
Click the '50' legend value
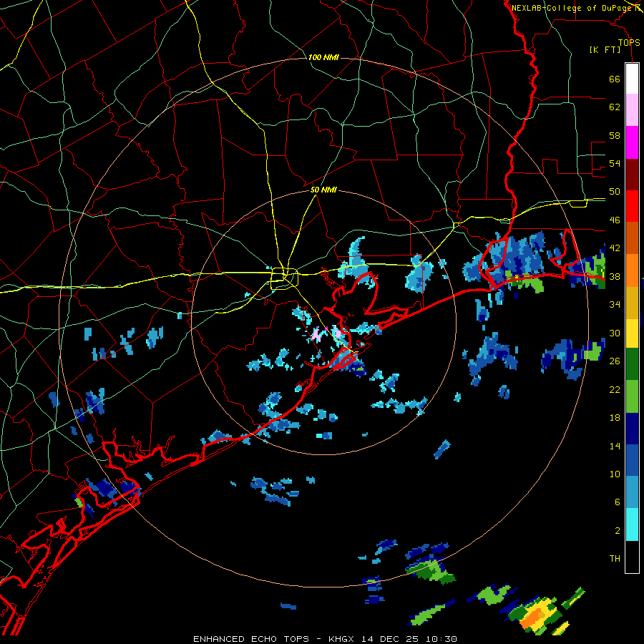[x=615, y=191]
